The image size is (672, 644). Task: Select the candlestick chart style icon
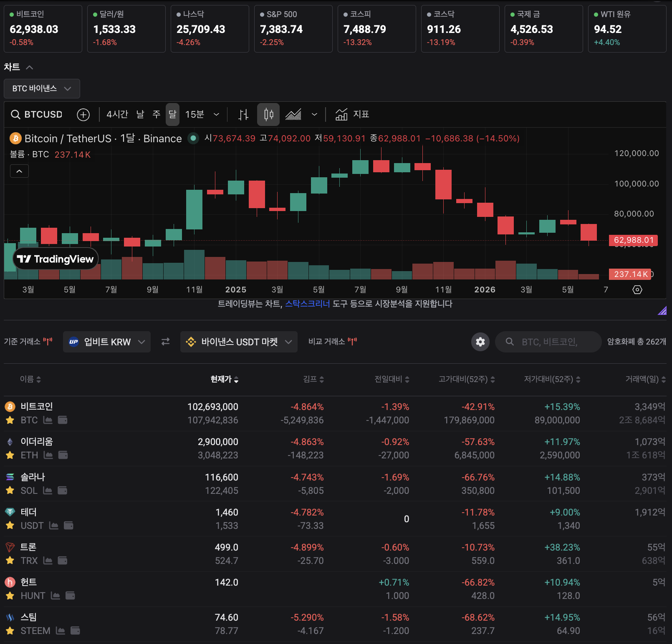(x=268, y=114)
